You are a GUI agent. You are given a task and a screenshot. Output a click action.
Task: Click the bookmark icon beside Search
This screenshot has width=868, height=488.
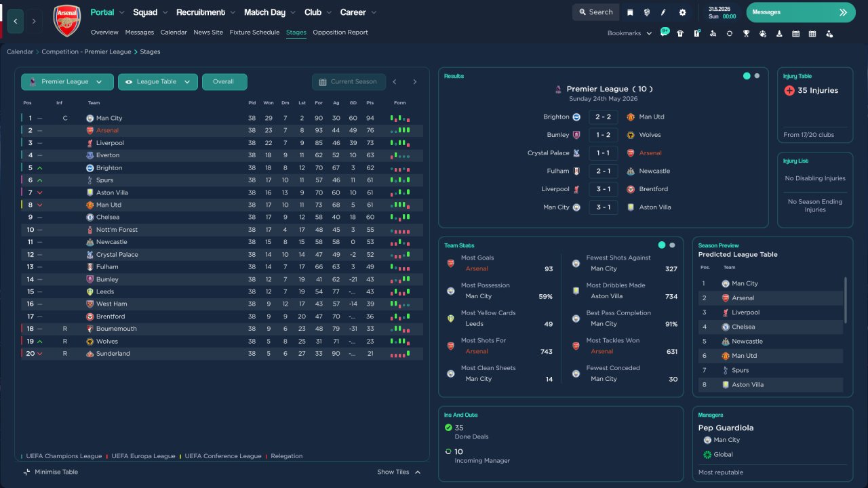click(630, 12)
